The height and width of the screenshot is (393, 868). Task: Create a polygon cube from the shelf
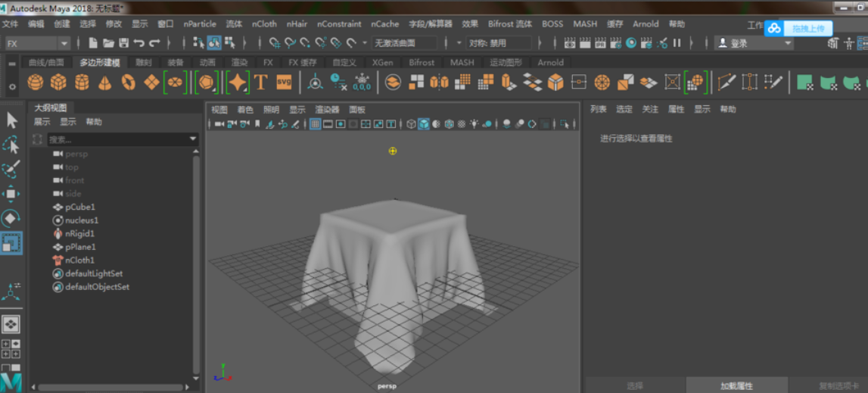pyautogui.click(x=58, y=83)
